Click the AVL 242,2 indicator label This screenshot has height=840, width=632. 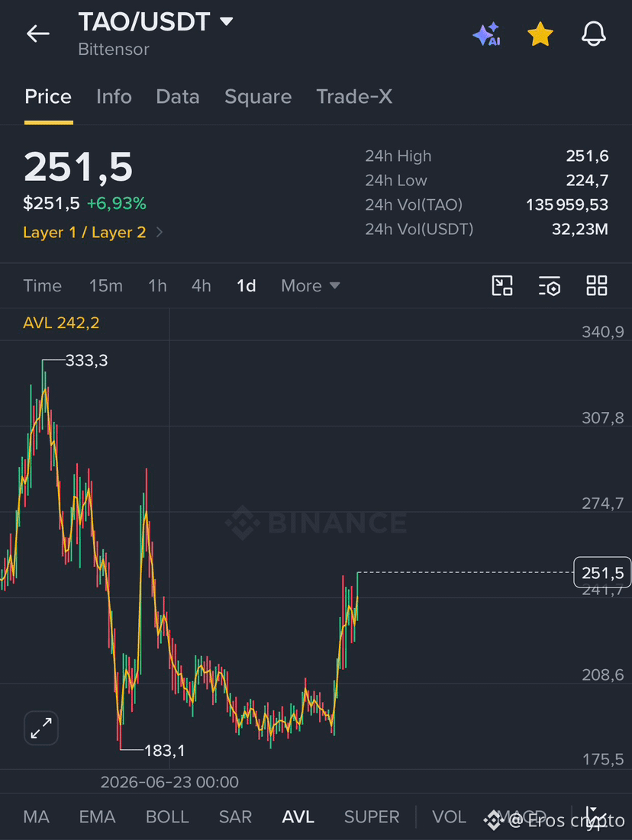click(61, 323)
